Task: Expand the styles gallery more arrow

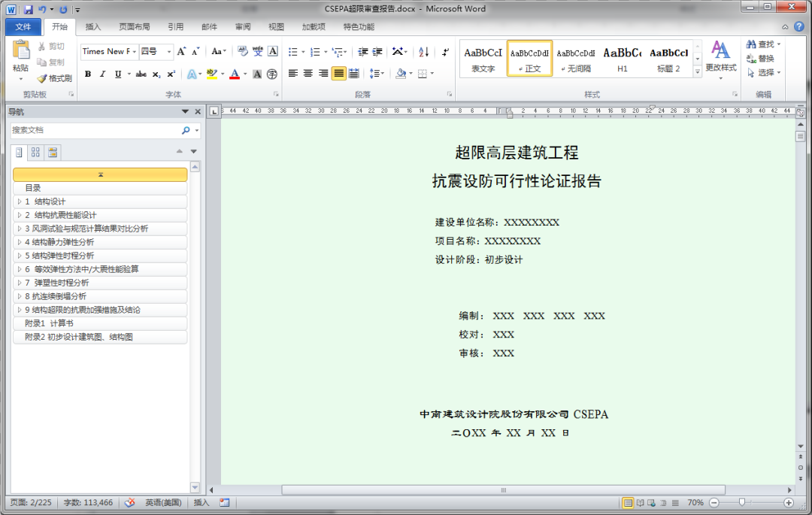Action: point(698,72)
